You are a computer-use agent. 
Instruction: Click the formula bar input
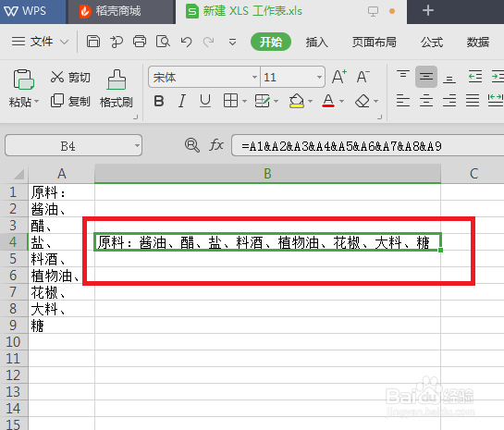(367, 145)
